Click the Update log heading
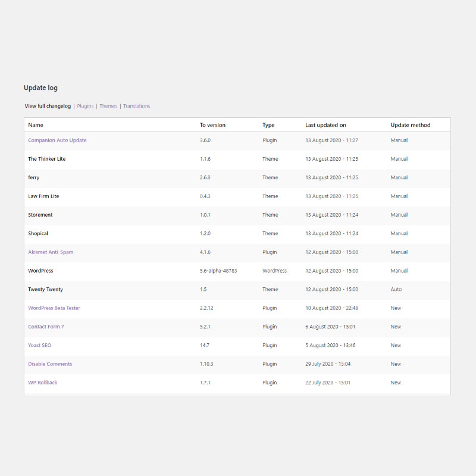The image size is (476, 476). [x=40, y=87]
